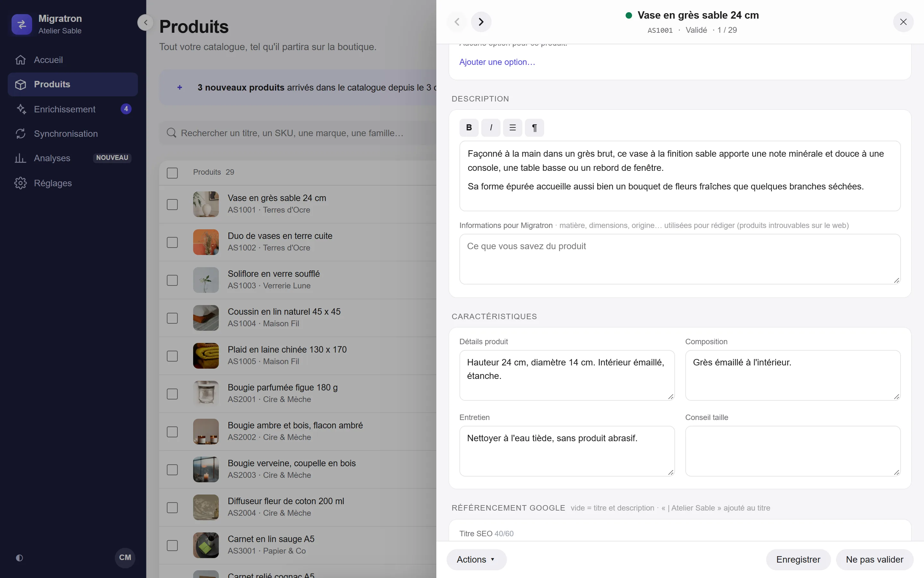The image size is (924, 578).
Task: Toggle bold formatting in description
Action: (x=469, y=128)
